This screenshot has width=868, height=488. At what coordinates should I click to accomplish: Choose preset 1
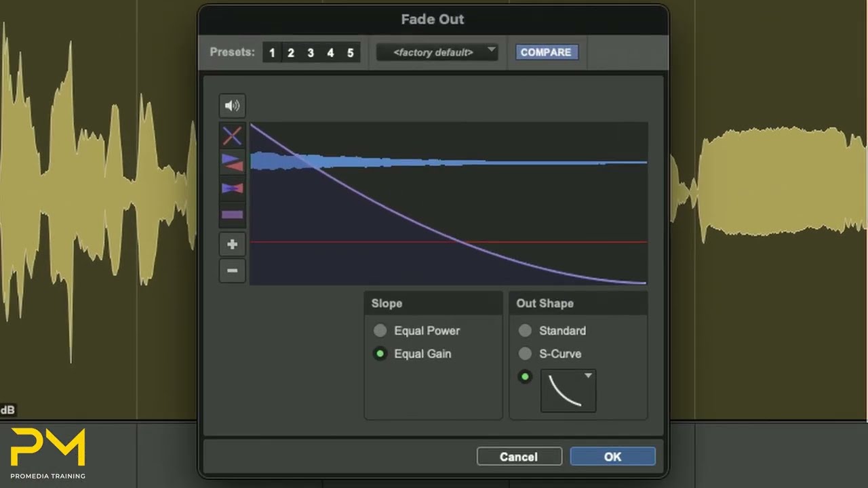pos(272,52)
